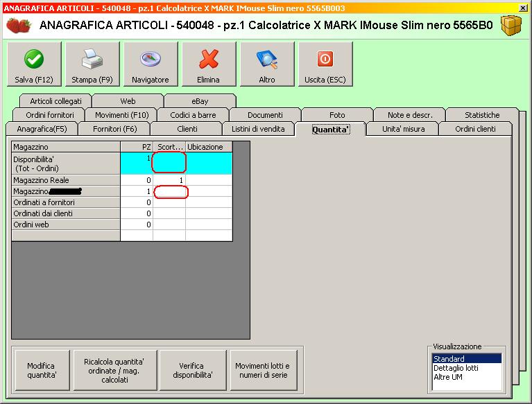Click the Scort... column header
The width and height of the screenshot is (532, 404).
click(x=169, y=147)
